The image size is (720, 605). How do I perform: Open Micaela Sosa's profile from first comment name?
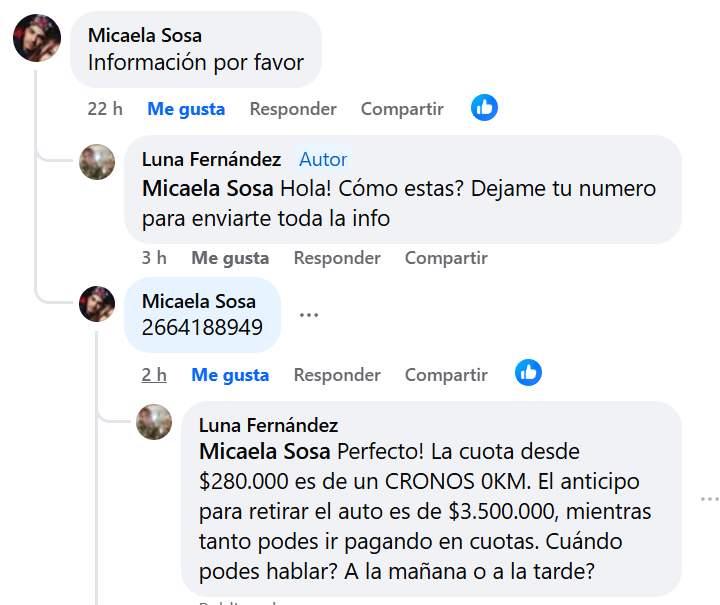pyautogui.click(x=145, y=35)
